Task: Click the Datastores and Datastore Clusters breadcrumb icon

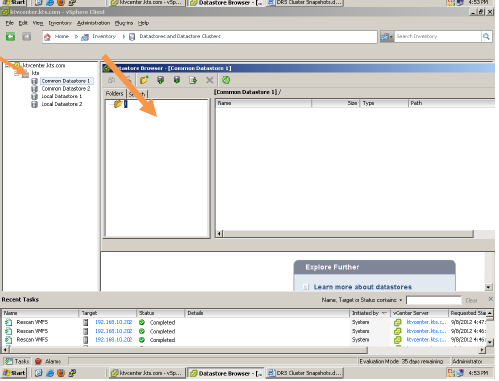Action: point(132,37)
